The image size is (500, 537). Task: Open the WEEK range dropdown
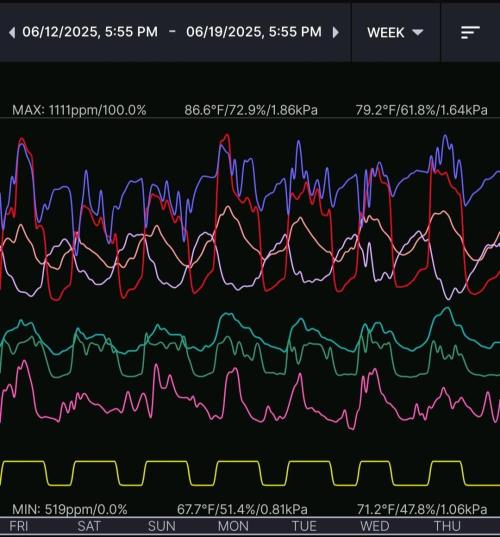pos(396,33)
